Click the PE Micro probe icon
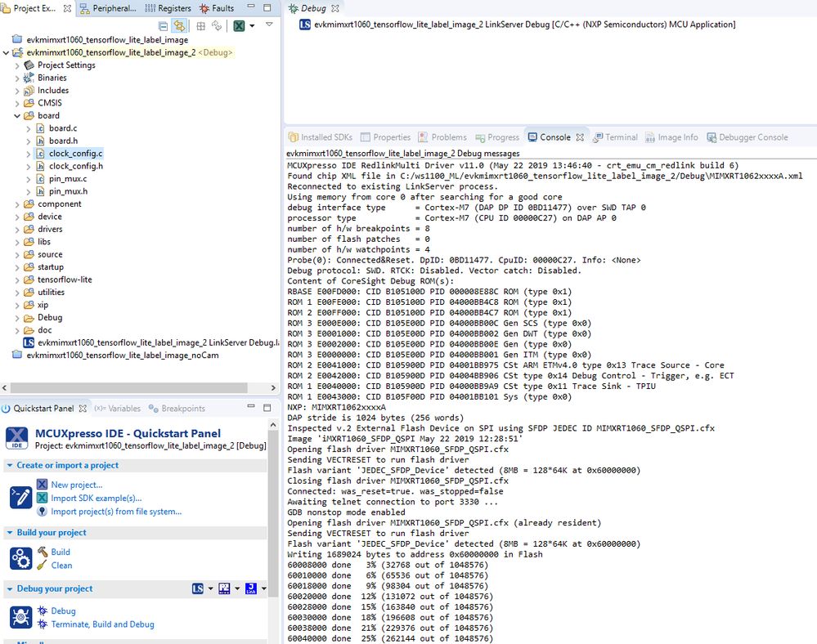The width and height of the screenshot is (817, 644). pyautogui.click(x=224, y=588)
